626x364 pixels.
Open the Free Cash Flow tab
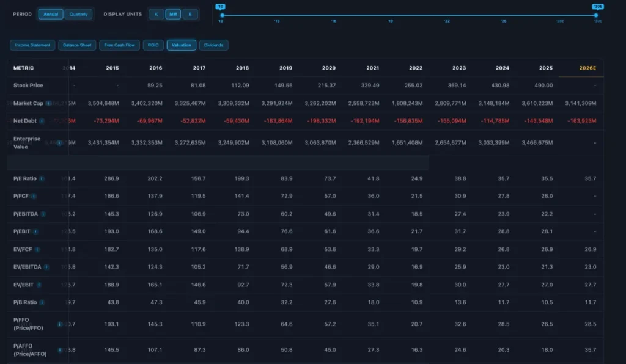pyautogui.click(x=119, y=45)
